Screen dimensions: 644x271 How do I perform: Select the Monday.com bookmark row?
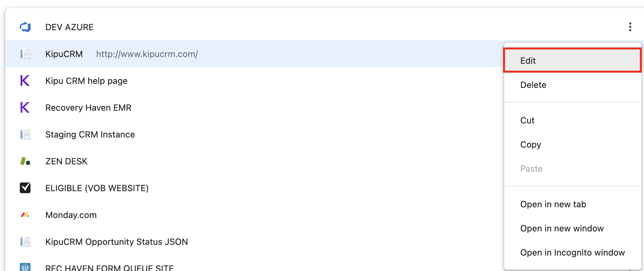[71, 215]
